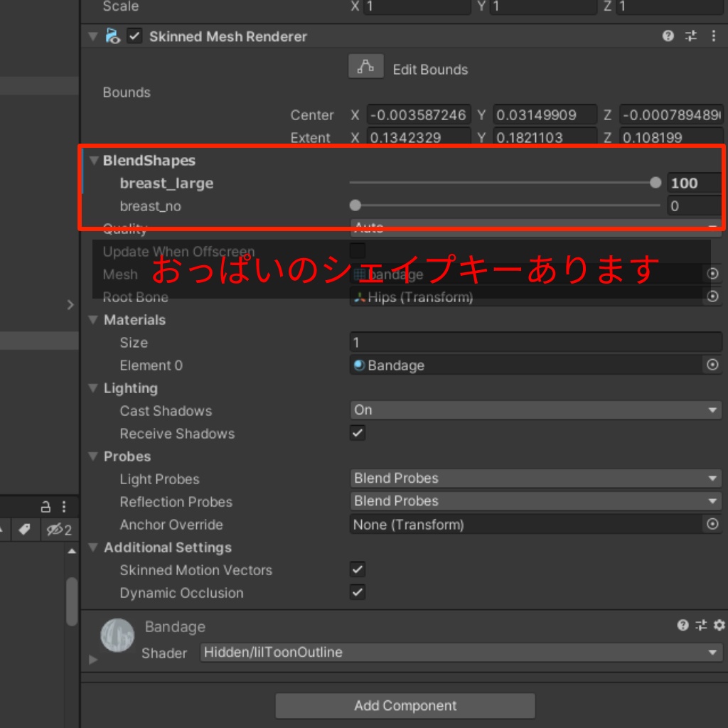Click the Skinned Mesh Renderer component icon
This screenshot has height=728, width=728.
113,36
